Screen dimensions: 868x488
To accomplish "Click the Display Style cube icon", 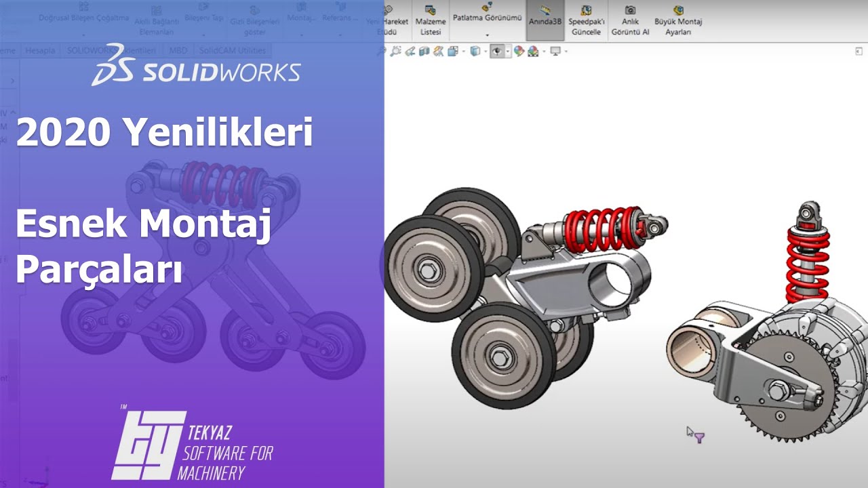I will pyautogui.click(x=475, y=51).
